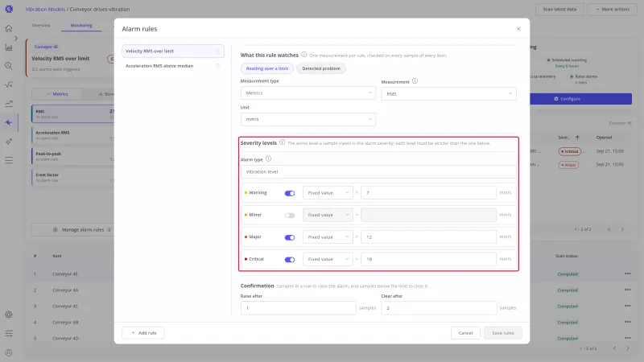The image size is (644, 362).
Task: Click the Cancel button
Action: [465, 333]
